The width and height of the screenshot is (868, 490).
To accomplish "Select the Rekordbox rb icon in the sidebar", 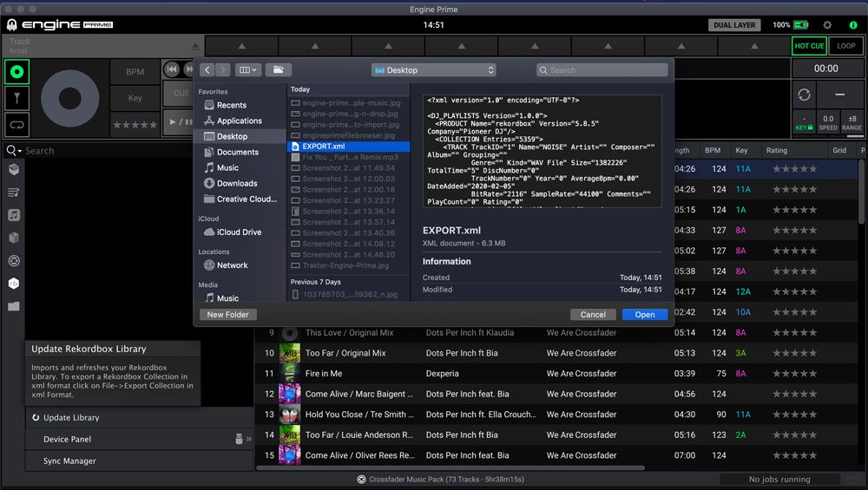I will [14, 284].
